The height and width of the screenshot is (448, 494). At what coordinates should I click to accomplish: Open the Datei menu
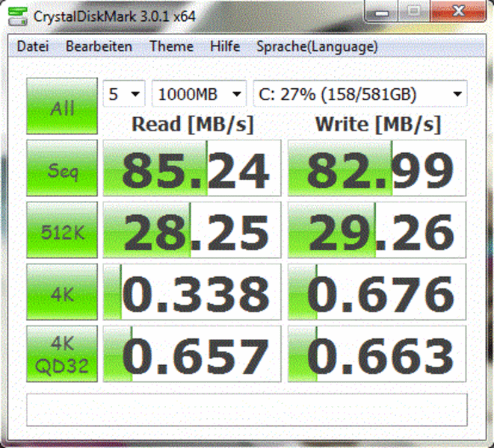33,46
